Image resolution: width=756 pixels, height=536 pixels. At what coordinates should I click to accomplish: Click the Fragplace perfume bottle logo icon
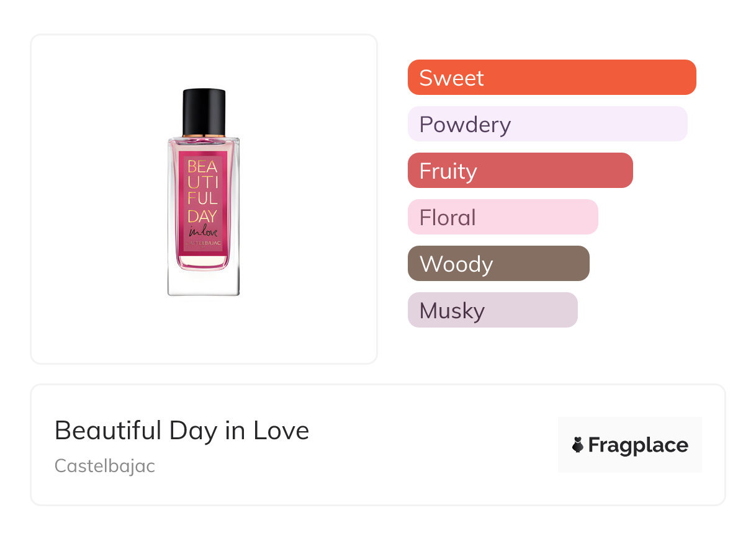click(578, 445)
